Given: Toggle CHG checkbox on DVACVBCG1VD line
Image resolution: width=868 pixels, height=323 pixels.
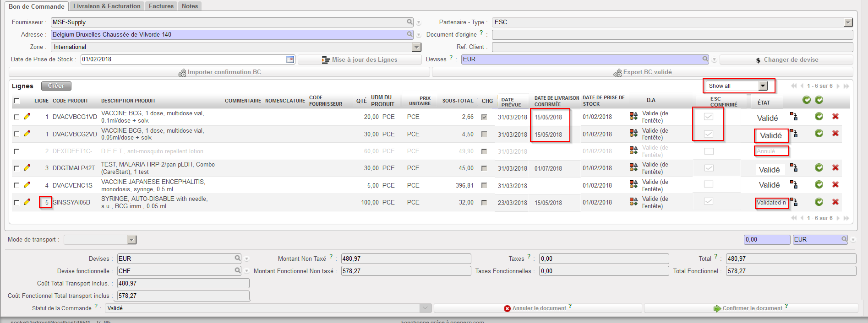Looking at the screenshot, I should [484, 117].
